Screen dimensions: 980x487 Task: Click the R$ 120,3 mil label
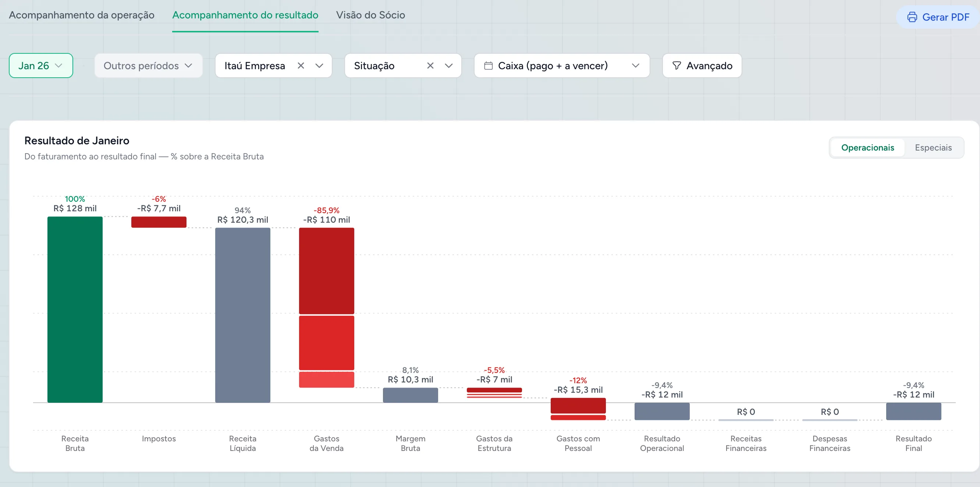coord(243,220)
